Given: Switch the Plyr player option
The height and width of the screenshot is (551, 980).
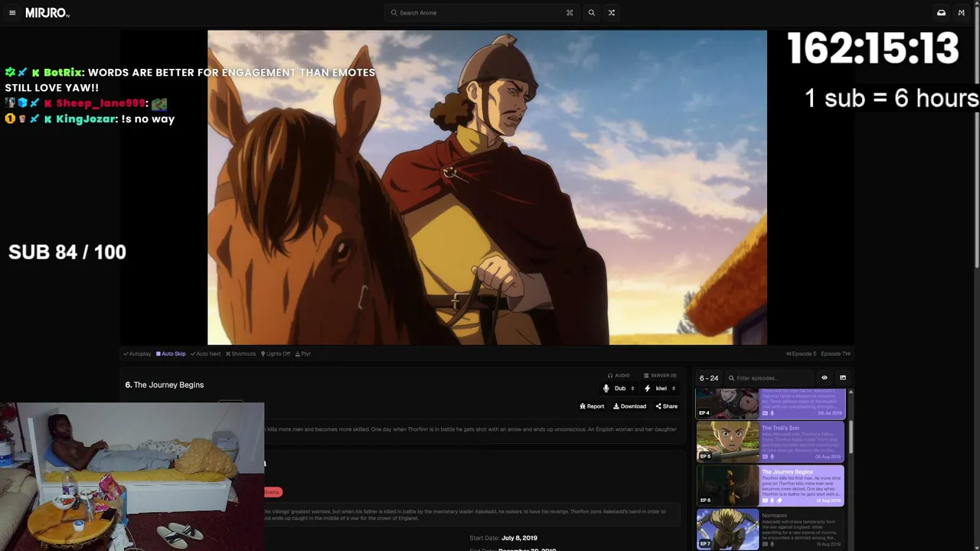Looking at the screenshot, I should (303, 354).
